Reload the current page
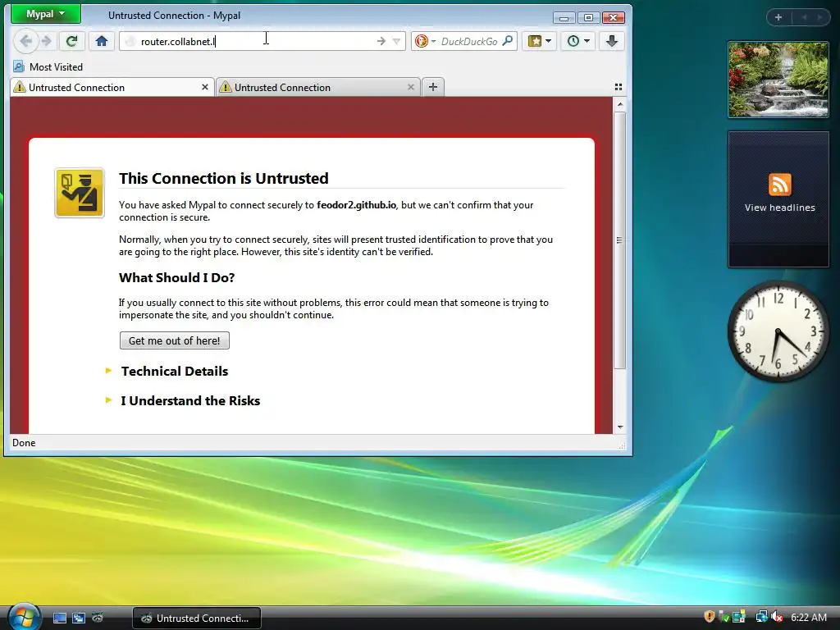This screenshot has width=840, height=630. point(72,41)
